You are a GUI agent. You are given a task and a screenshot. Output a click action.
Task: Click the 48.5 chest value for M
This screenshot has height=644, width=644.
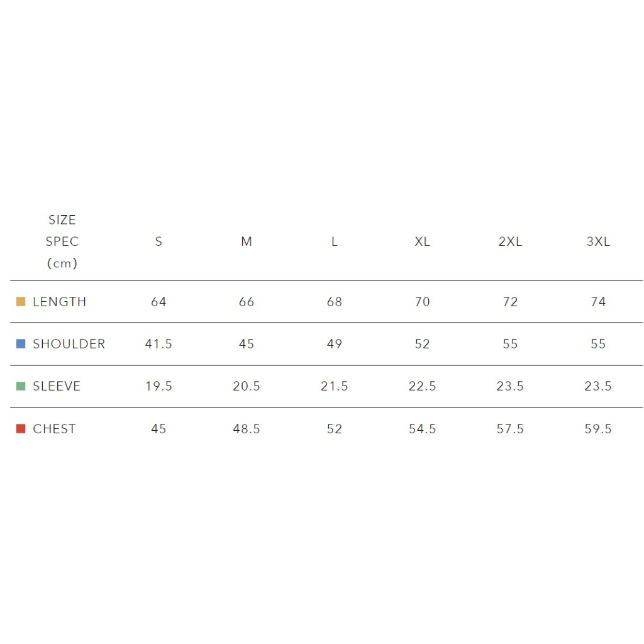247,429
